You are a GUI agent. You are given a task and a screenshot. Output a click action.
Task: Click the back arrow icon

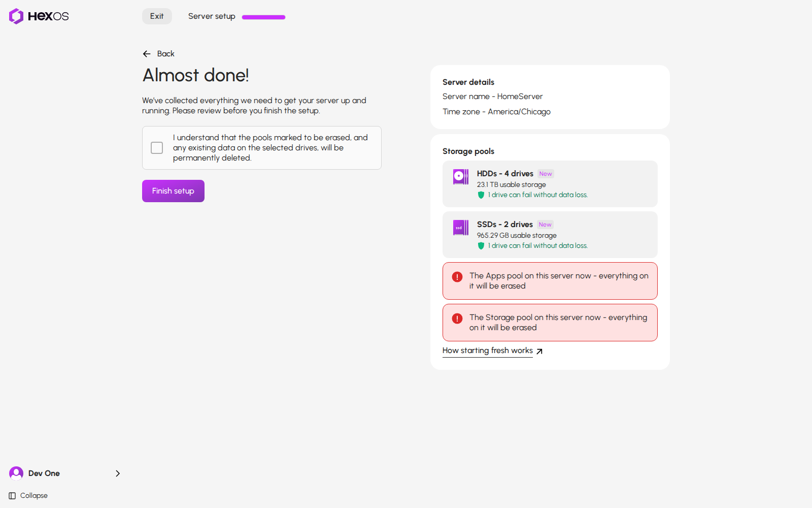click(147, 54)
